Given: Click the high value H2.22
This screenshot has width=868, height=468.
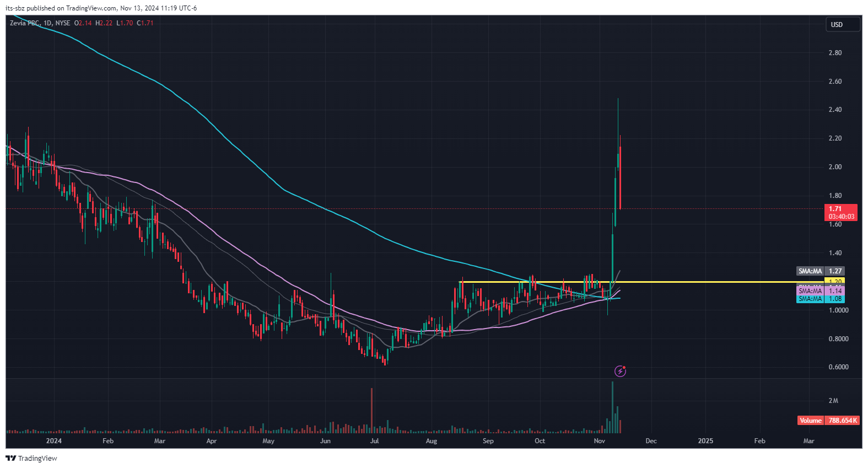Looking at the screenshot, I should point(104,23).
